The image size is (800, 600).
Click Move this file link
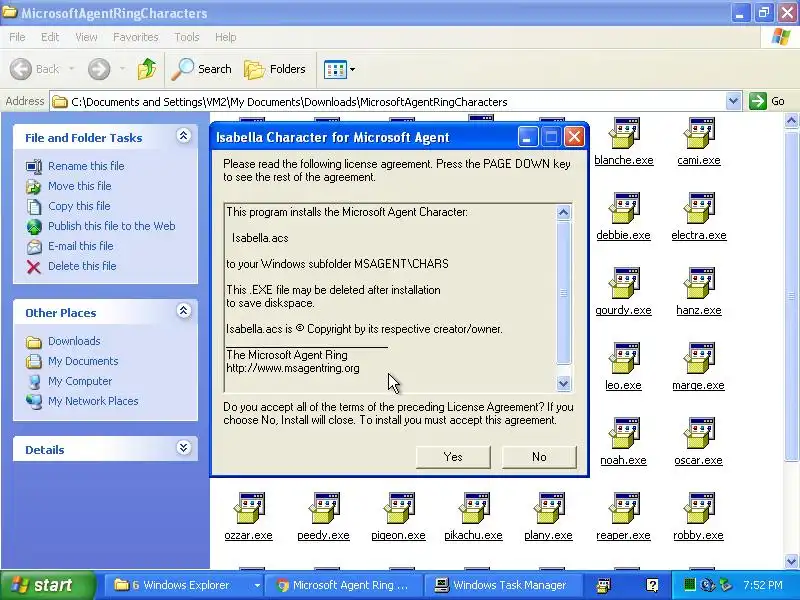pos(80,186)
